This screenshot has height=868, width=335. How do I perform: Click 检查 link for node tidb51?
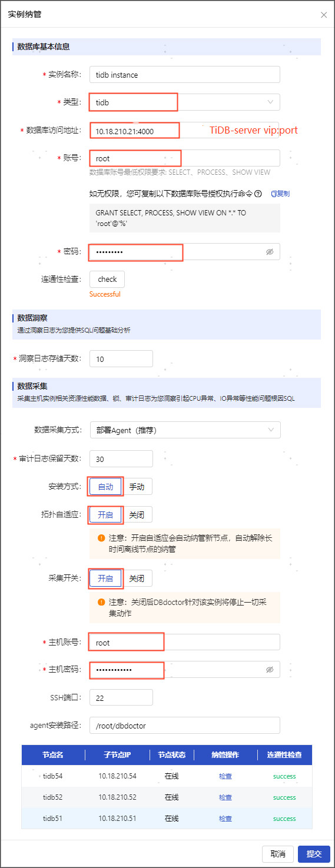[x=225, y=819]
